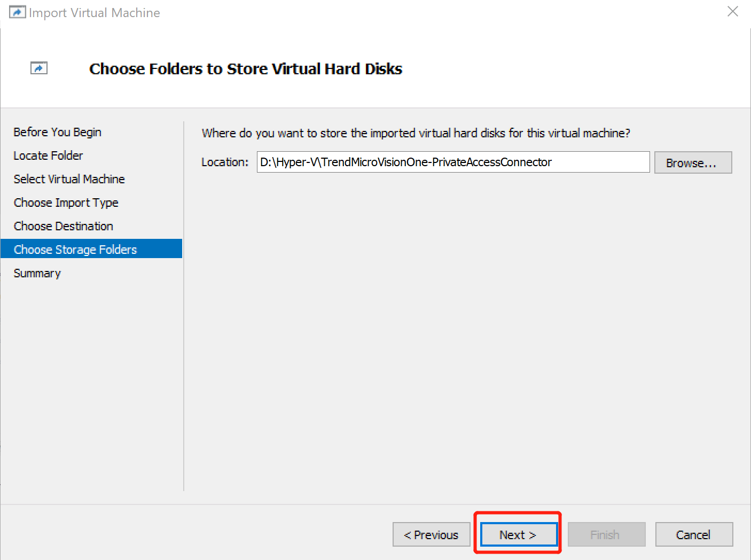Cancel the import wizard
The height and width of the screenshot is (560, 751).
[x=694, y=534]
